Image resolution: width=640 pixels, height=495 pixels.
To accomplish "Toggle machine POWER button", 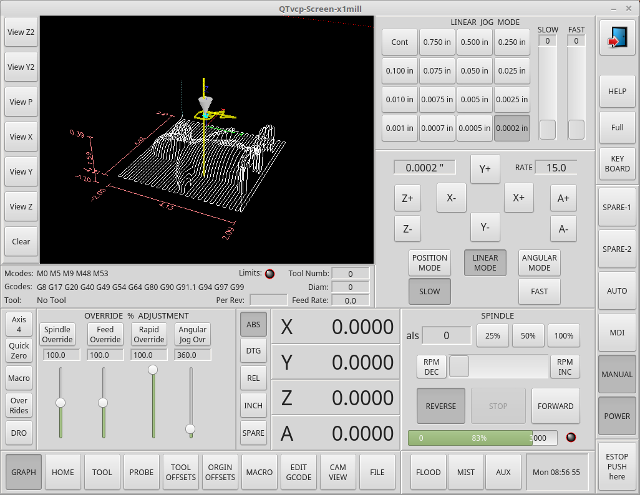I will point(616,415).
